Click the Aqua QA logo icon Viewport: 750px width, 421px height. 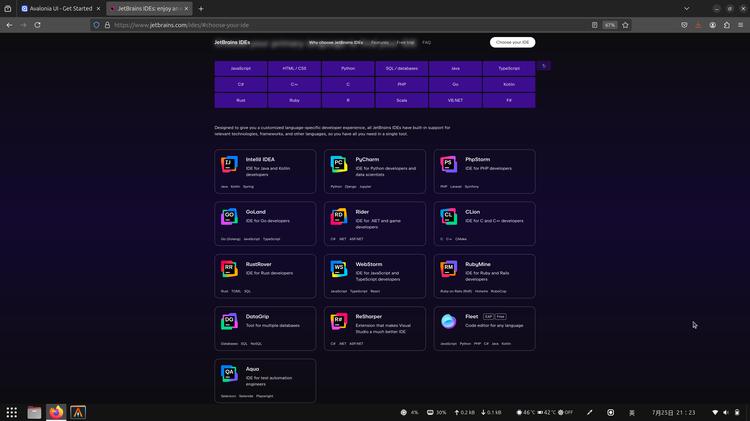click(229, 374)
